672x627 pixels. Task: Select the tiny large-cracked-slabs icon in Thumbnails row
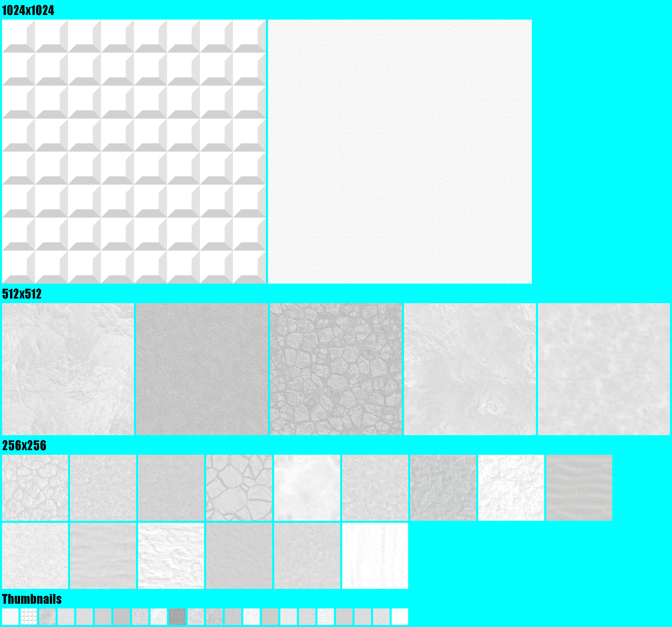pyautogui.click(x=140, y=616)
